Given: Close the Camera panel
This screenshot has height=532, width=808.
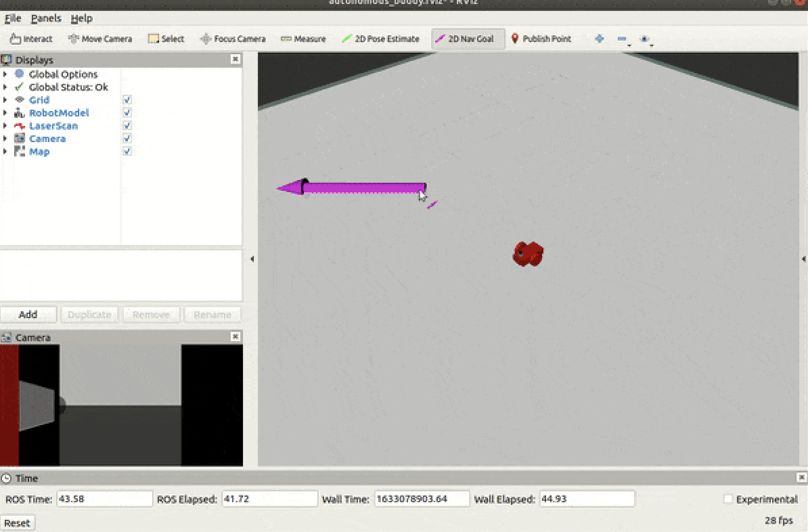Looking at the screenshot, I should pyautogui.click(x=235, y=336).
